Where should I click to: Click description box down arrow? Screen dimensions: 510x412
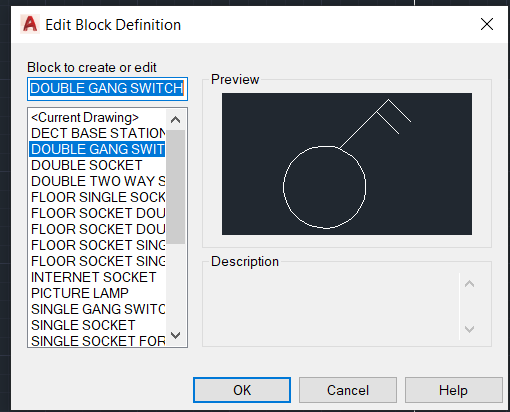469,329
